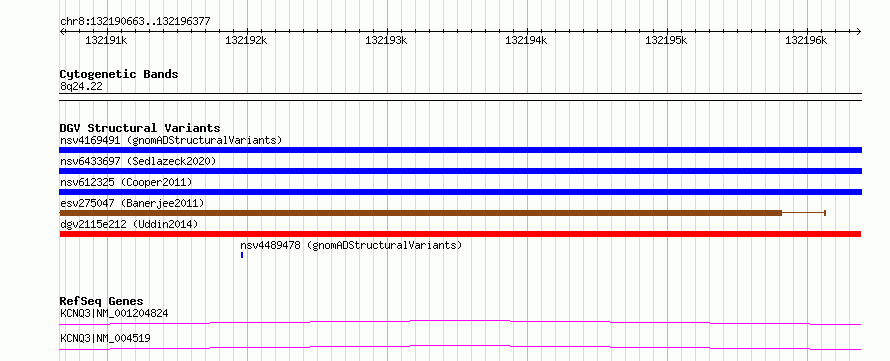Select the nsv6433697 Sedlazeck2020 variant bar
This screenshot has height=361, width=890.
tap(460, 171)
